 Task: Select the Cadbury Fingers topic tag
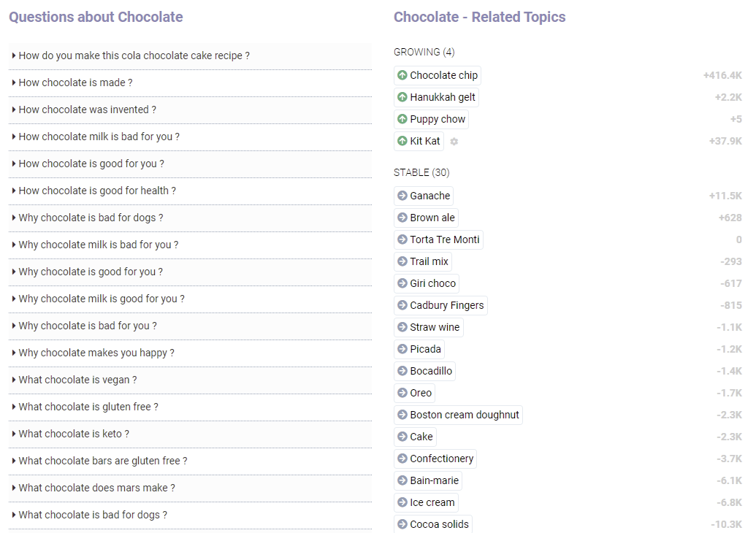[x=440, y=305]
